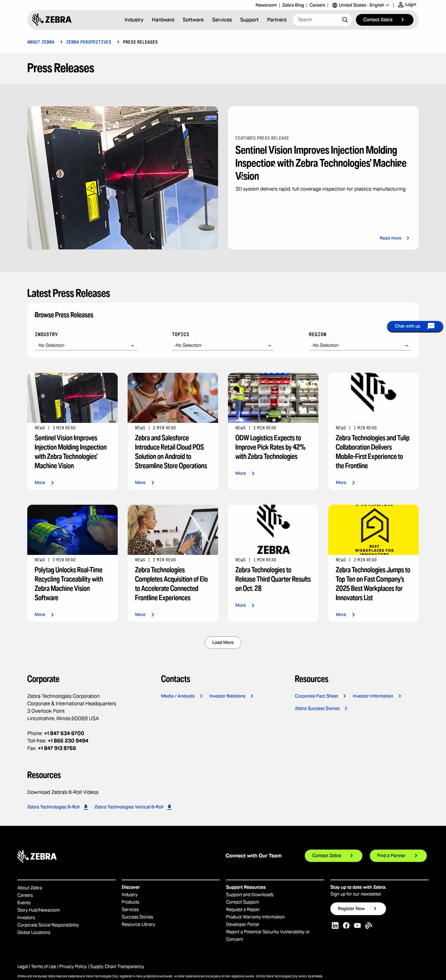The height and width of the screenshot is (980, 446).
Task: Click the More arrow on the Tulip collaboration card
Action: (354, 482)
